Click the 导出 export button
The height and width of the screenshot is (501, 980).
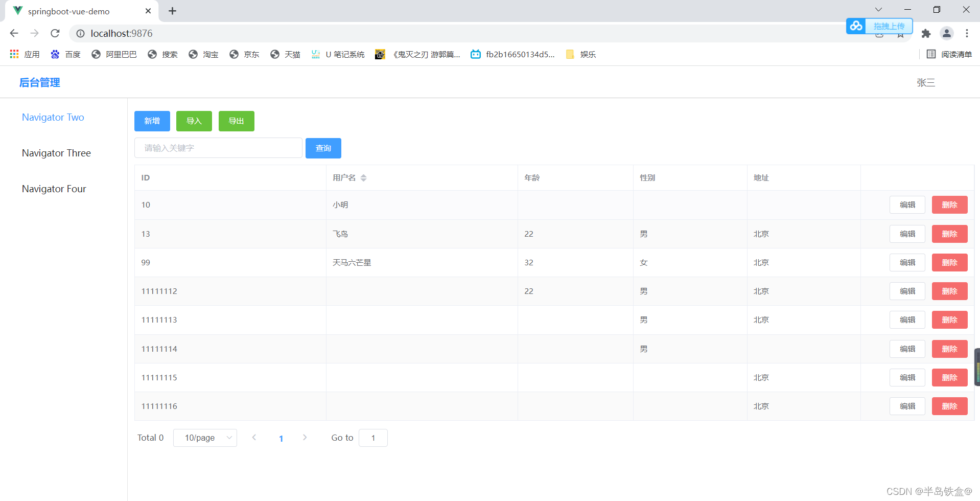pyautogui.click(x=237, y=121)
